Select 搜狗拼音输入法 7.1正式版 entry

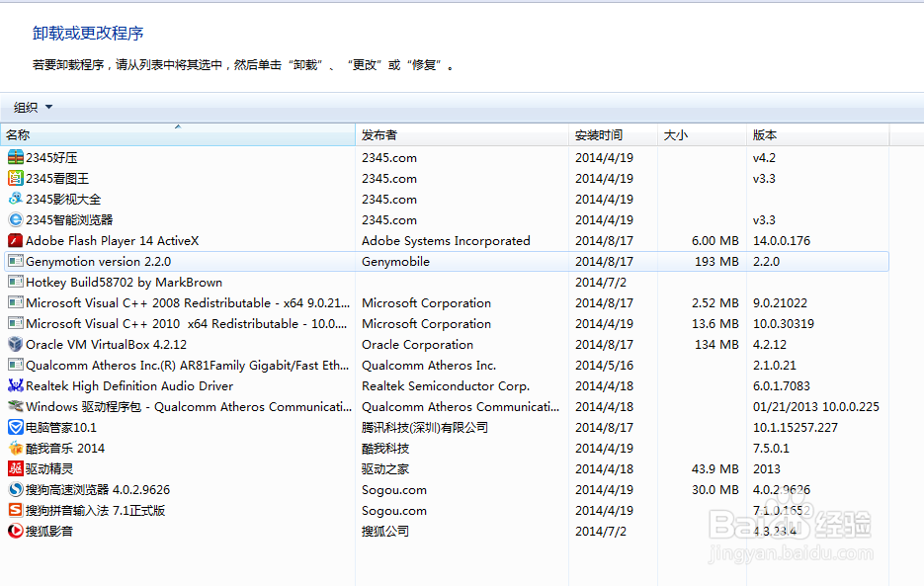coord(96,511)
